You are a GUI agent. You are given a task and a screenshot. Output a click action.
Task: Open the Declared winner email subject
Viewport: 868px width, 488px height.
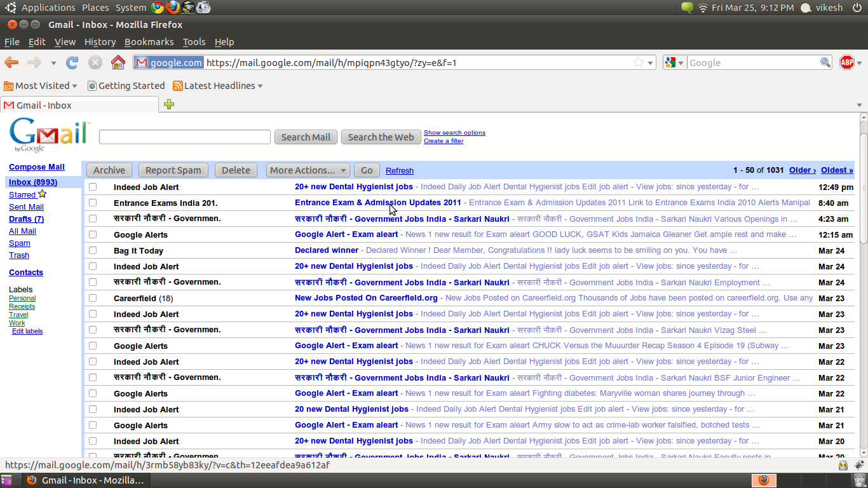tap(327, 250)
